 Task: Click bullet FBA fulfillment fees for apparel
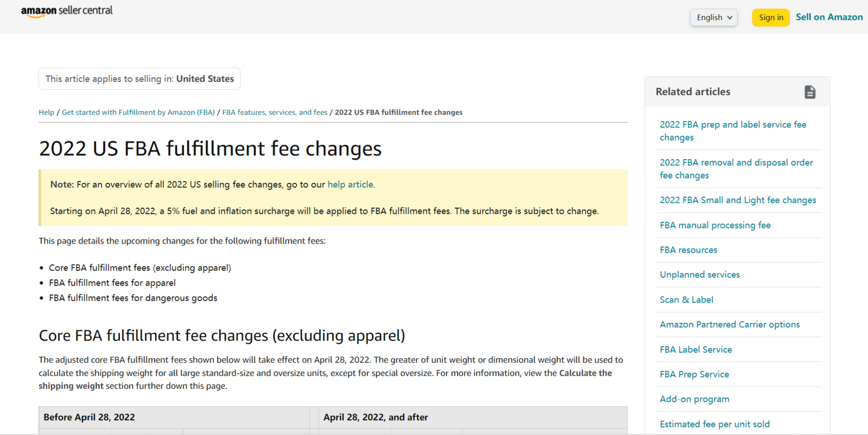(x=112, y=283)
